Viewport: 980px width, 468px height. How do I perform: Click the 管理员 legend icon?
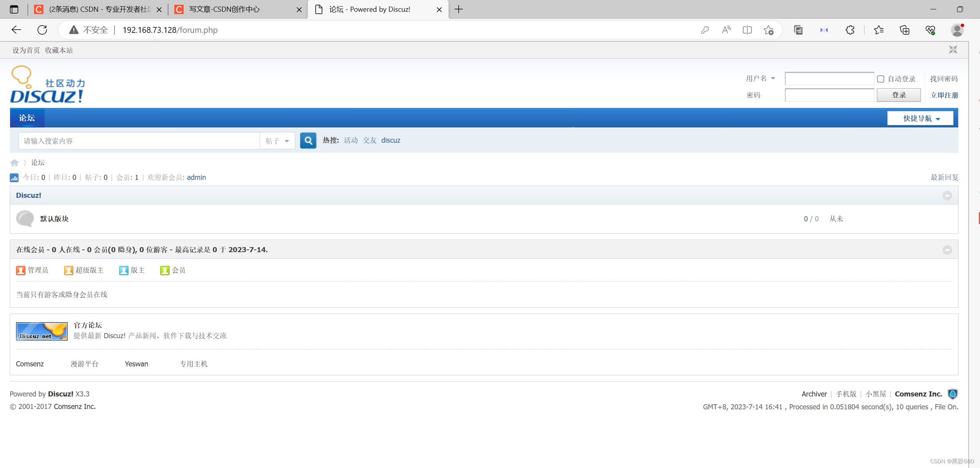pyautogui.click(x=21, y=270)
